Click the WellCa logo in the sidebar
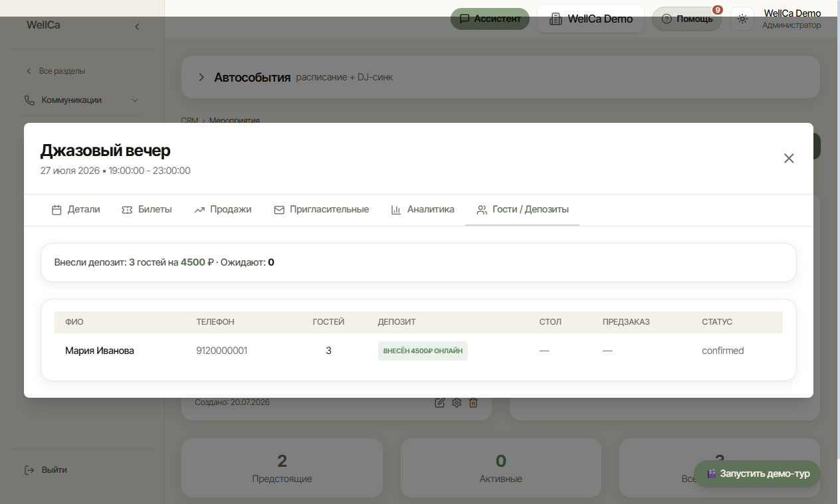The image size is (840, 504). pos(43,25)
